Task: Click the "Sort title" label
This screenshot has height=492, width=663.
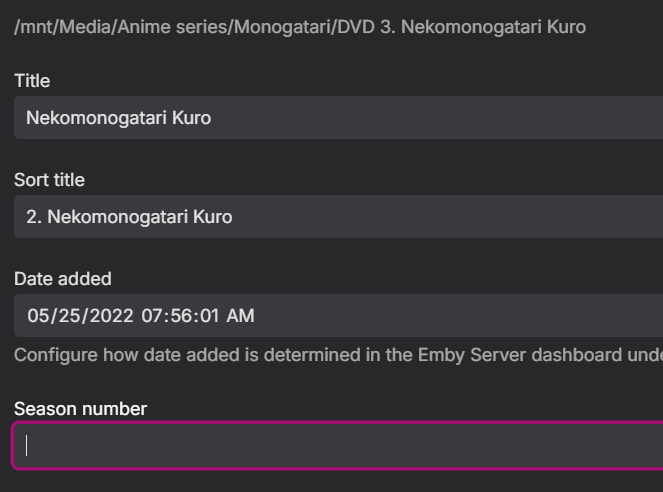Action: pyautogui.click(x=49, y=180)
